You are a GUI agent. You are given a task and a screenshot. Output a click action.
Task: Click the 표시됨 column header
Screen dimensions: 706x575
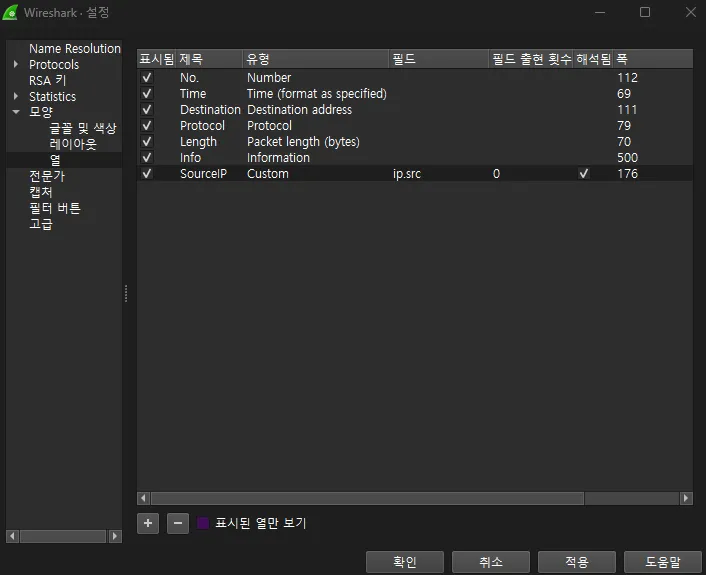[x=156, y=59]
